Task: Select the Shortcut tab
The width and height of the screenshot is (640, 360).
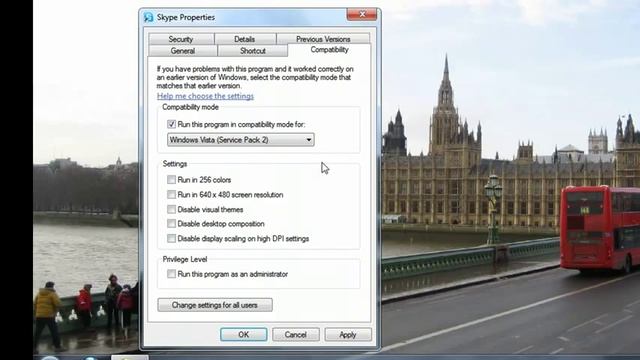Action: coord(253,51)
